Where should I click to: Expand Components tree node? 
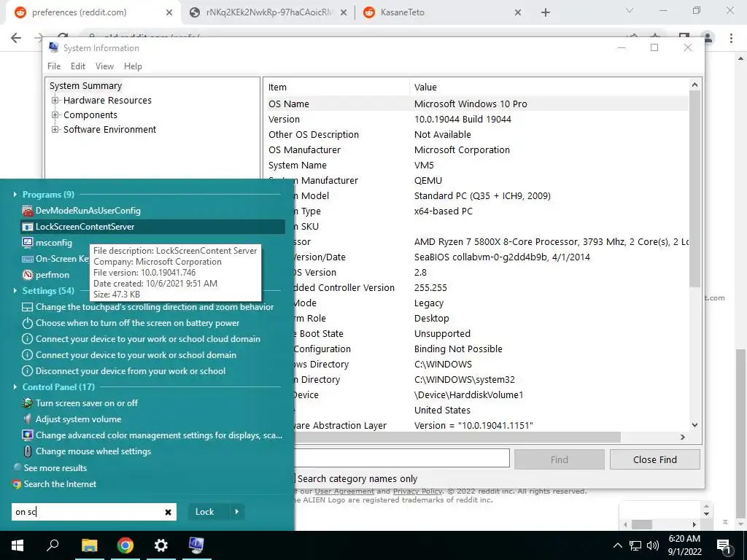click(x=55, y=115)
